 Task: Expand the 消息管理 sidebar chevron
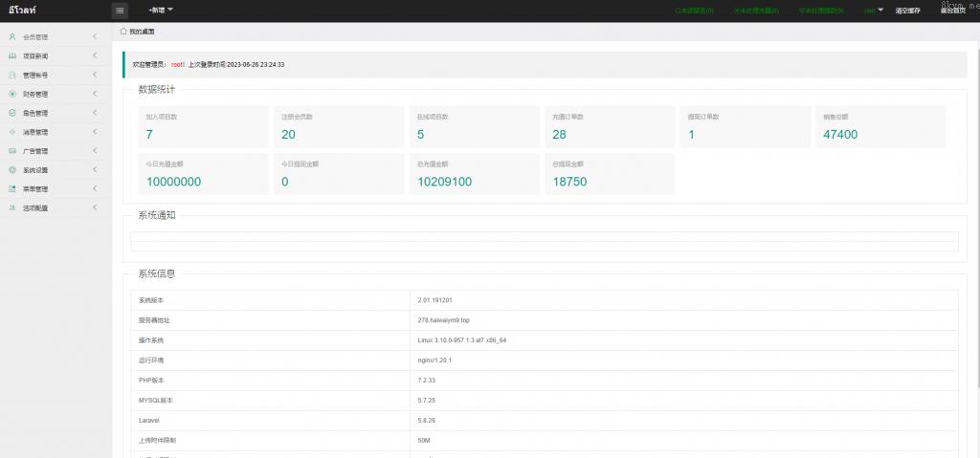(x=95, y=132)
